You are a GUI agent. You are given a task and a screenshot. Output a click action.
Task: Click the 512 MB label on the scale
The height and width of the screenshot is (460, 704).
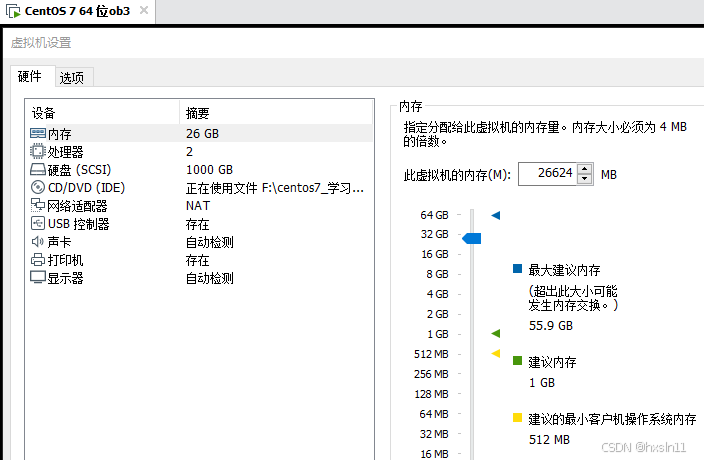[431, 354]
